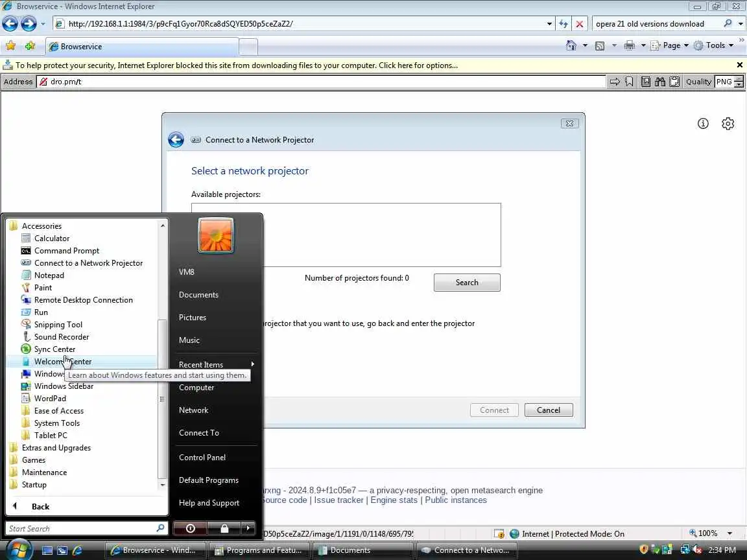Click the user account picture in Start menu
The width and height of the screenshot is (747, 560).
point(216,235)
